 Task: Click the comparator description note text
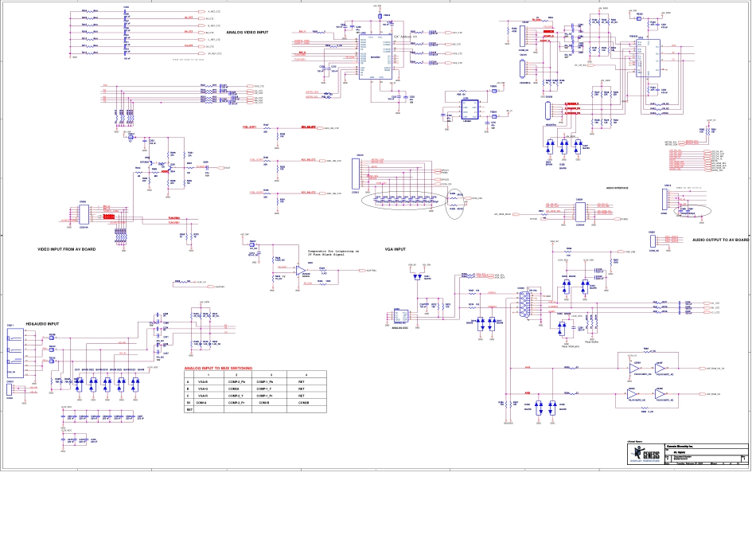333,252
